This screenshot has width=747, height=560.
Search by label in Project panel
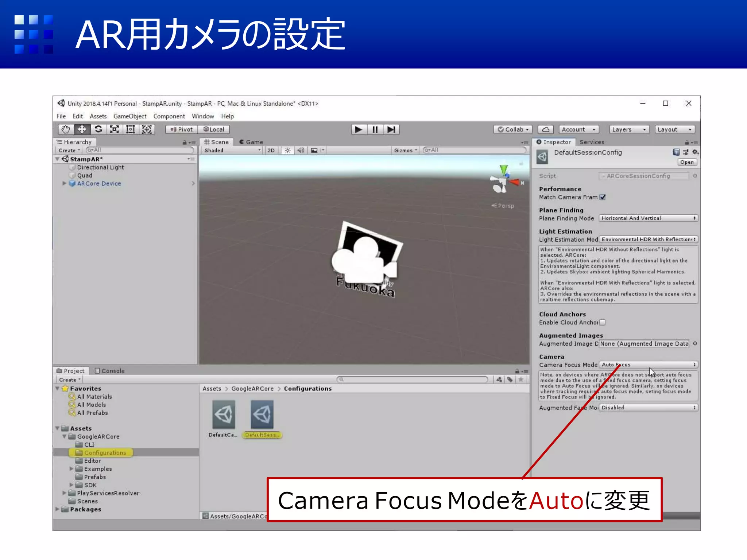tap(510, 380)
